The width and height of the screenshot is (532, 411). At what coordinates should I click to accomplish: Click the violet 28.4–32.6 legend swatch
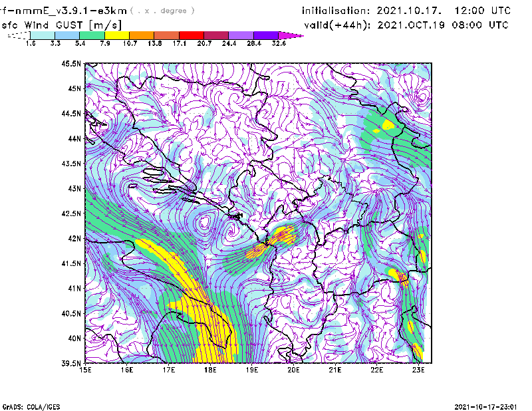tap(265, 35)
